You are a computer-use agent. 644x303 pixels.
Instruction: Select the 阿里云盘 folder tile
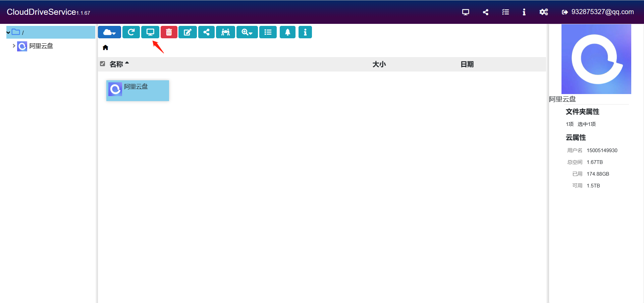tap(138, 90)
